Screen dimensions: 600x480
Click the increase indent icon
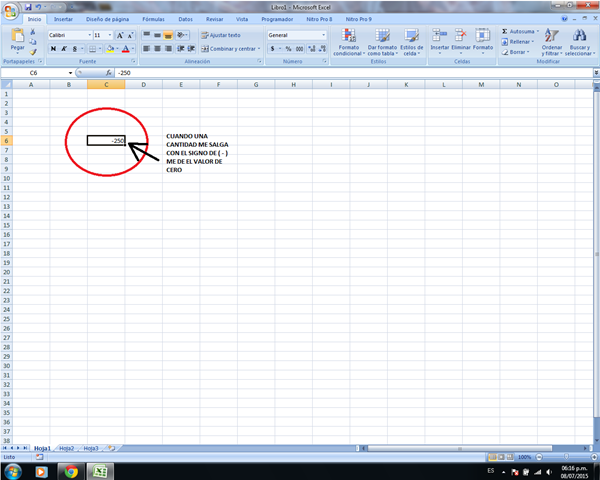(191, 49)
